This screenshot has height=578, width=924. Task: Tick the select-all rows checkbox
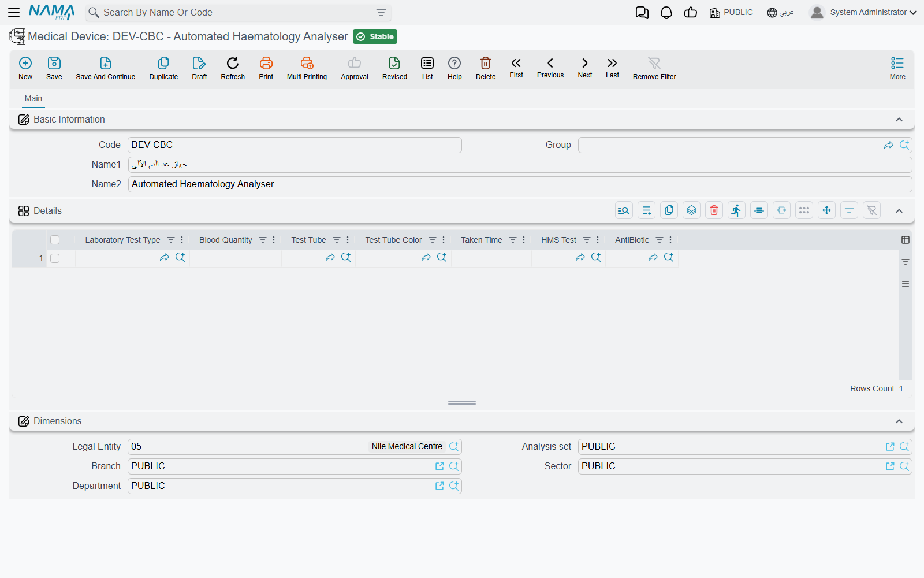click(55, 240)
